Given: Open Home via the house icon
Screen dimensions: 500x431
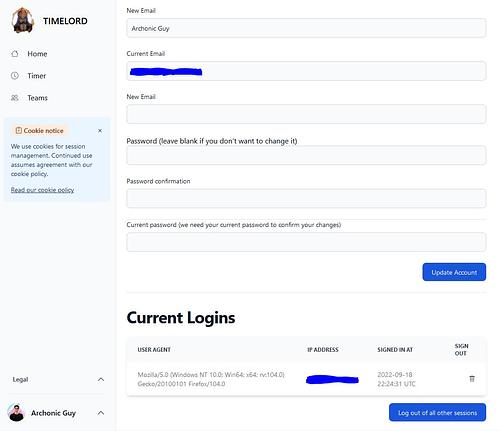Looking at the screenshot, I should pos(15,54).
